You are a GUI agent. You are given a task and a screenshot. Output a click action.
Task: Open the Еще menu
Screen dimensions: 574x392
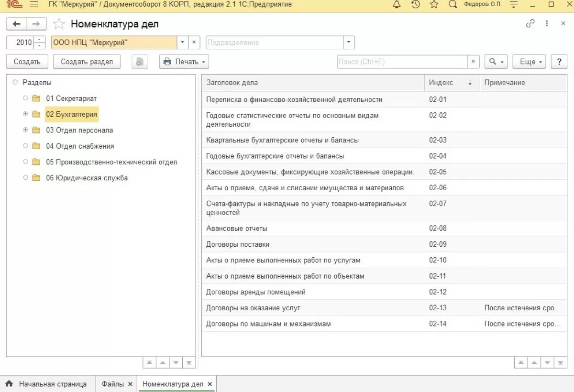529,62
